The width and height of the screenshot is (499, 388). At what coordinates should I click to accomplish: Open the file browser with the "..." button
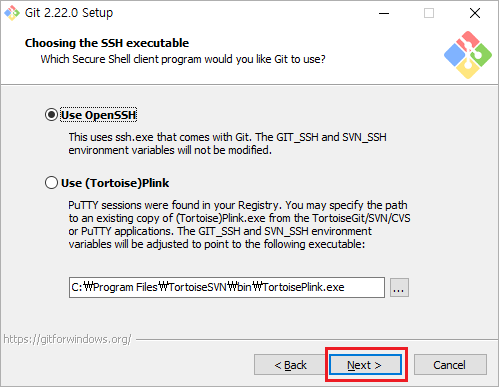399,287
